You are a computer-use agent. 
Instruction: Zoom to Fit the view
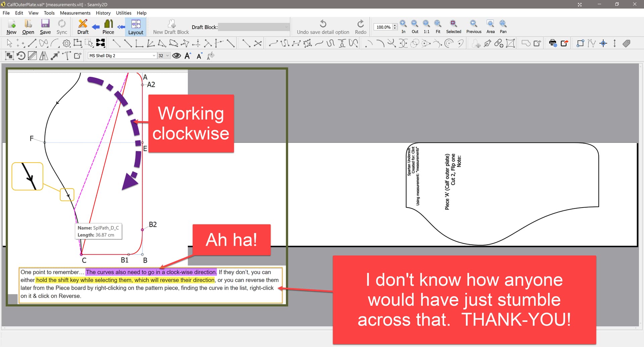(x=438, y=26)
